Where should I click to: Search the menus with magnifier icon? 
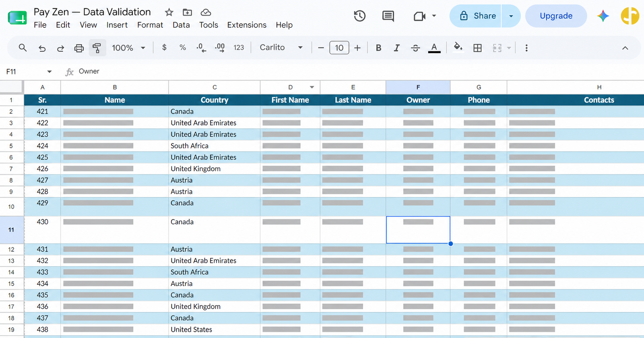coord(23,48)
